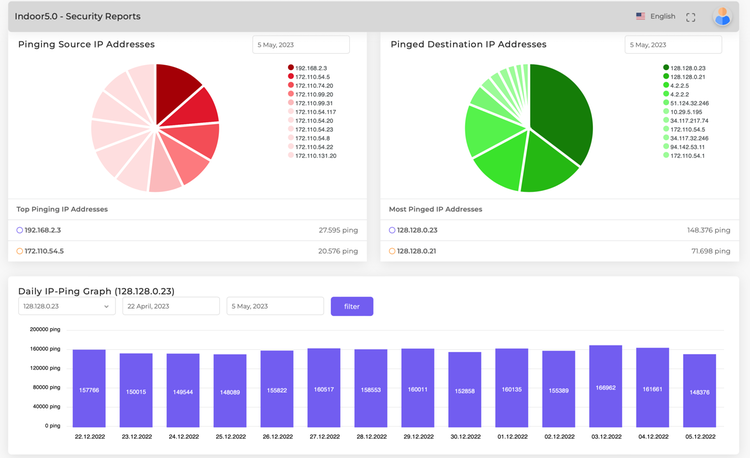
Task: Click the circle icon beside 192.168.2.3 row
Action: click(20, 230)
